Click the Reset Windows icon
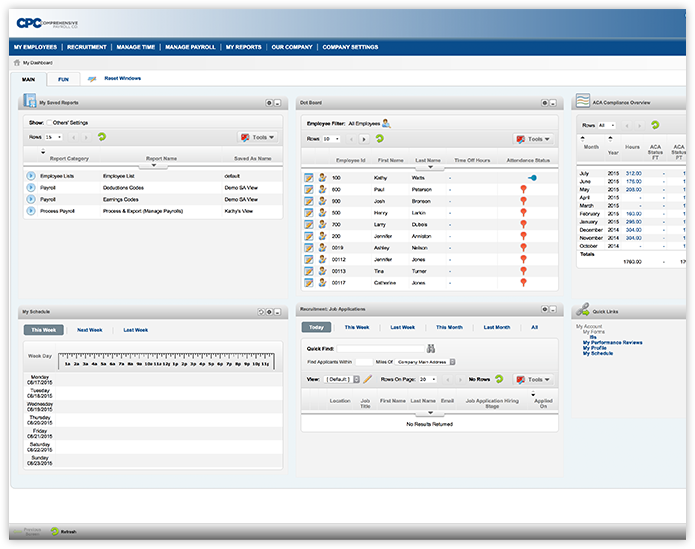 [x=92, y=79]
